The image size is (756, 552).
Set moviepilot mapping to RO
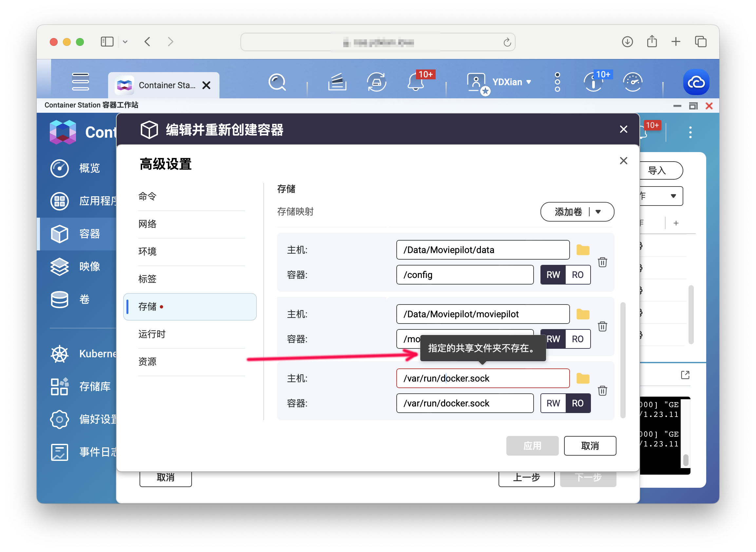[x=578, y=339]
